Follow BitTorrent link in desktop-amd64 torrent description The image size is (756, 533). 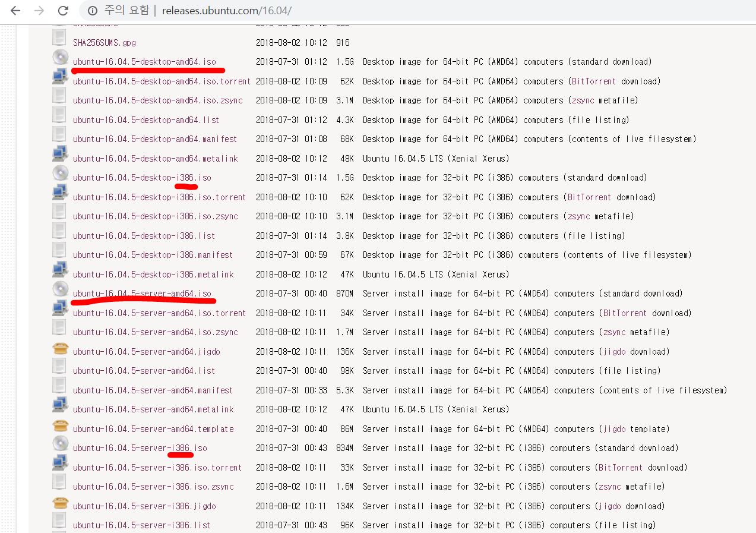click(595, 81)
